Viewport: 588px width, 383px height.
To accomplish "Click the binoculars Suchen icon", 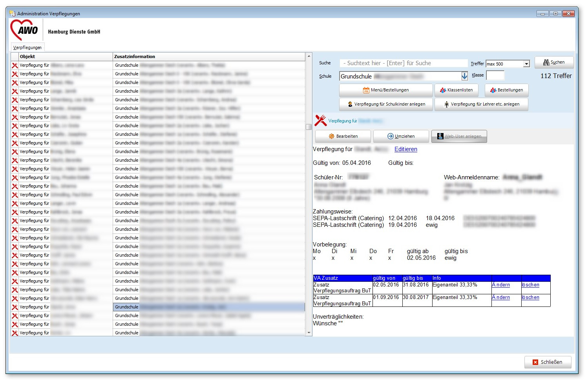I will pos(546,62).
